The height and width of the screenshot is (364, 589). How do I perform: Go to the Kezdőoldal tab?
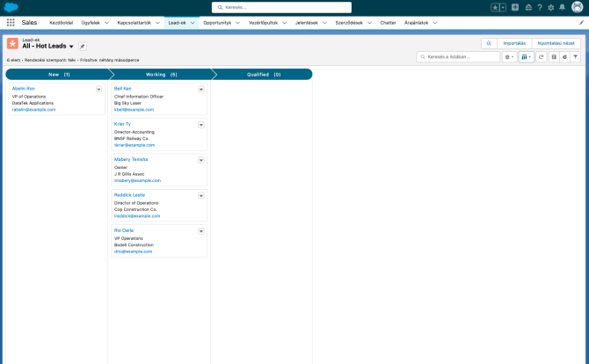(x=61, y=22)
